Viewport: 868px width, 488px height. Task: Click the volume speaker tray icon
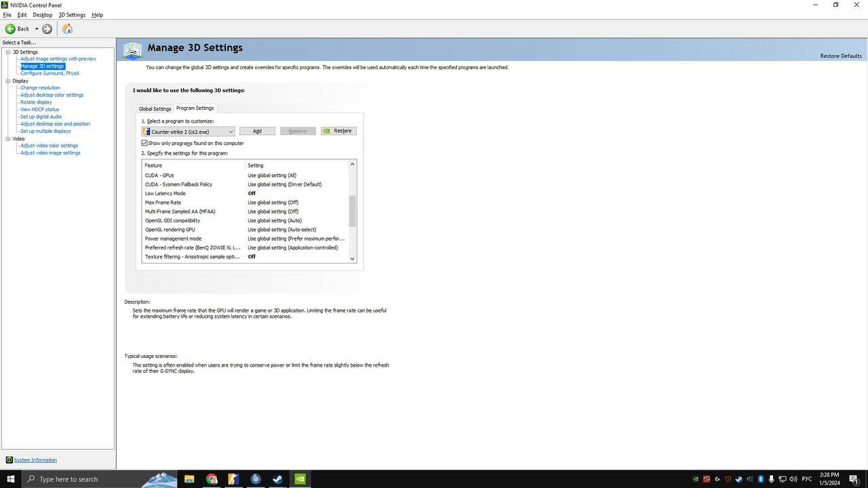(793, 479)
